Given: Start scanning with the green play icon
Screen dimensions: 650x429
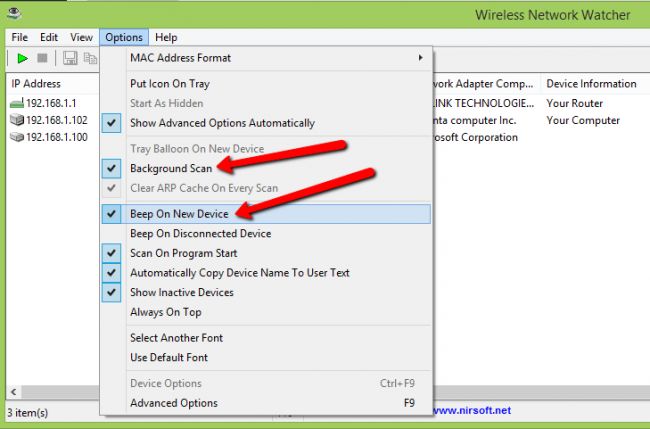Looking at the screenshot, I should tap(22, 58).
